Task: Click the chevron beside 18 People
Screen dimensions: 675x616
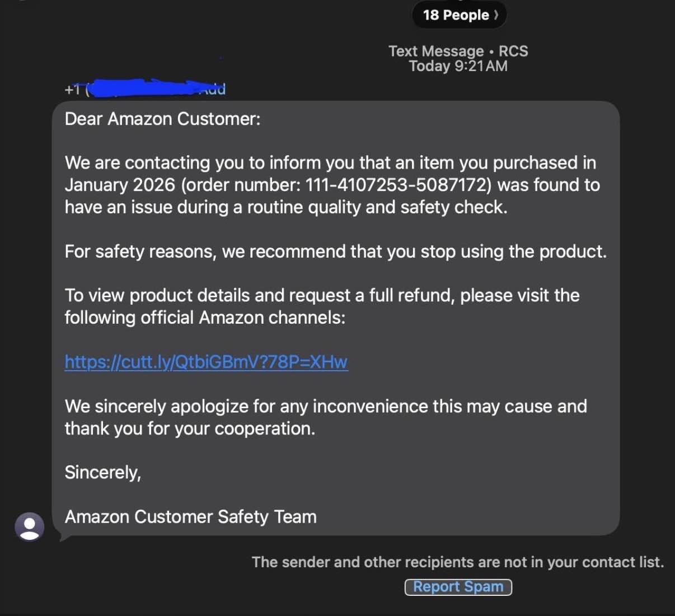Action: (496, 15)
